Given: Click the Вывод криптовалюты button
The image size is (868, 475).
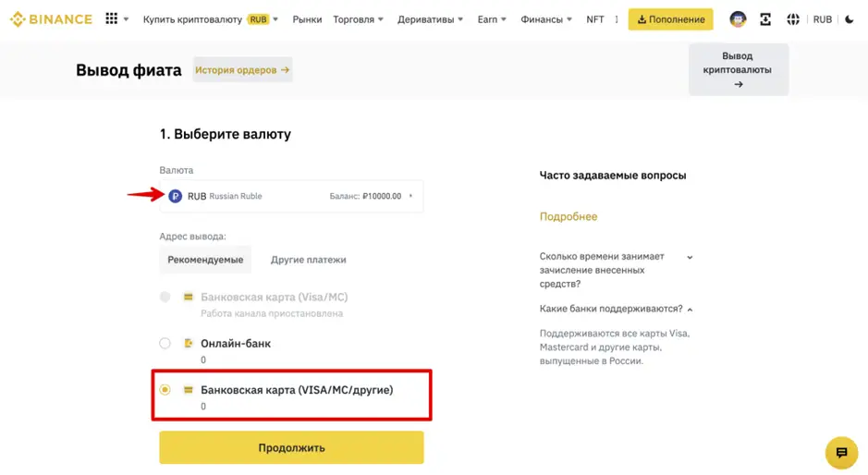Looking at the screenshot, I should click(738, 69).
